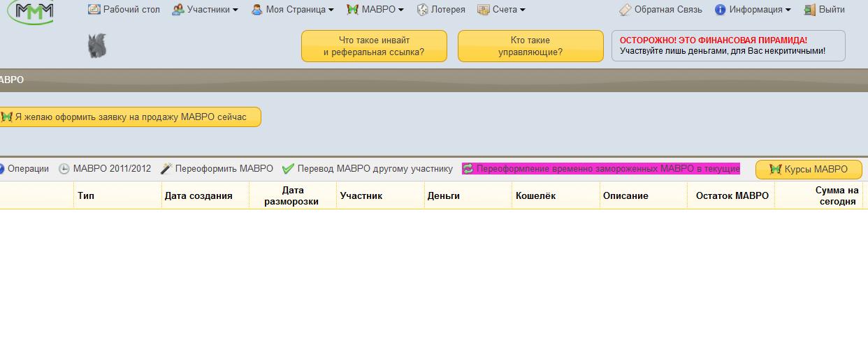Click the Дата разморозки column header
The width and height of the screenshot is (868, 356).
click(291, 195)
